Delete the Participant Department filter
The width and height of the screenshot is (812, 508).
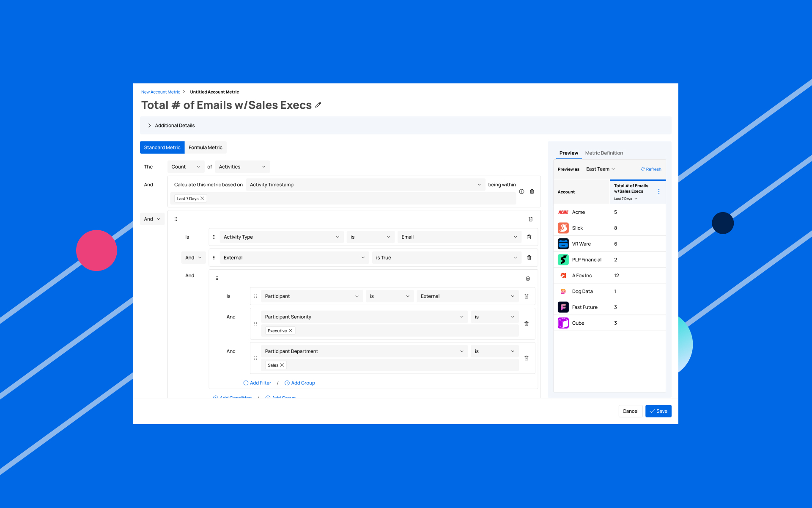527,358
